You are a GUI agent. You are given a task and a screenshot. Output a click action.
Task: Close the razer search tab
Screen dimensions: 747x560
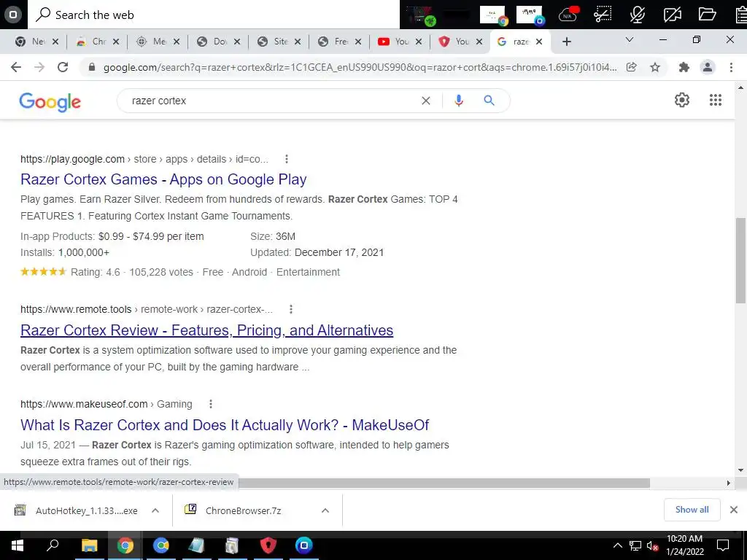pos(539,42)
